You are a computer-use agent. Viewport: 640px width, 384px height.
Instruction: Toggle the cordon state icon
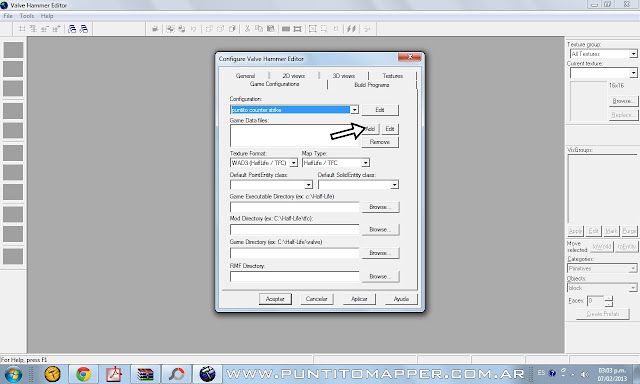click(286, 29)
